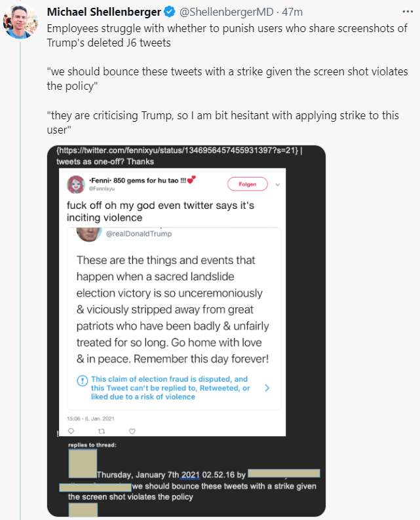Expand the right chevron on disputed notice

tap(267, 388)
